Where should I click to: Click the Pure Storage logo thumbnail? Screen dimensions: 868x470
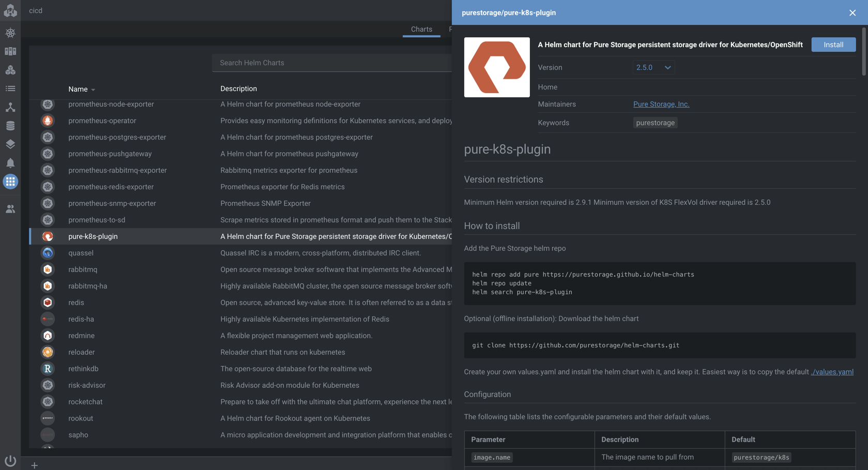click(497, 67)
